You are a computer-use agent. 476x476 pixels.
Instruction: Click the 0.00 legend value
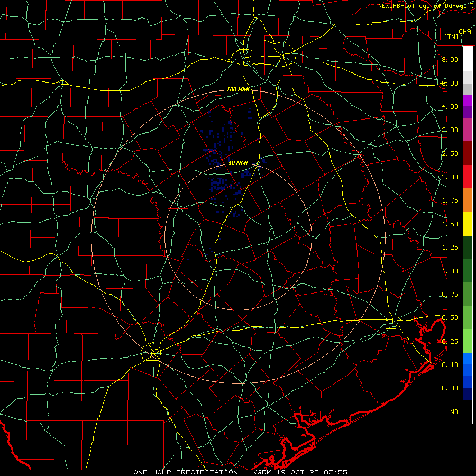click(450, 388)
